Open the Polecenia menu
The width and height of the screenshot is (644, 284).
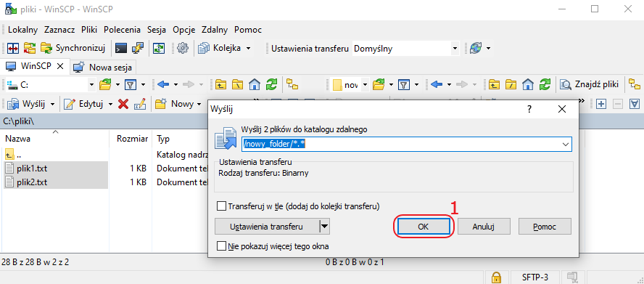(122, 30)
